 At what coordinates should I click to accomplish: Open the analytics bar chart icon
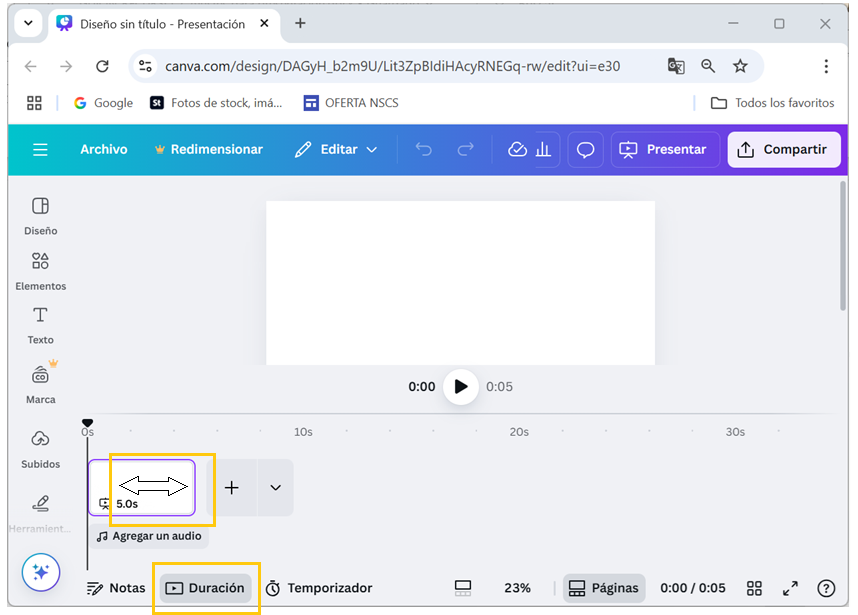point(544,149)
